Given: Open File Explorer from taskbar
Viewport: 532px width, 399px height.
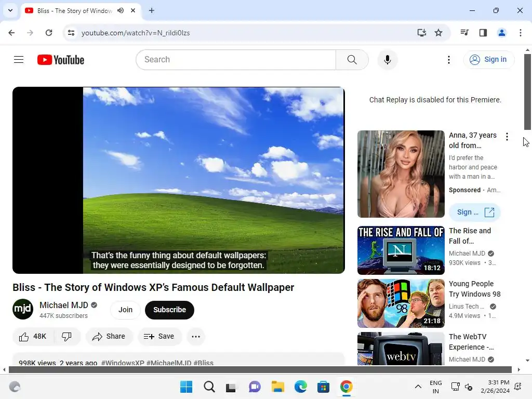Looking at the screenshot, I should pyautogui.click(x=277, y=387).
